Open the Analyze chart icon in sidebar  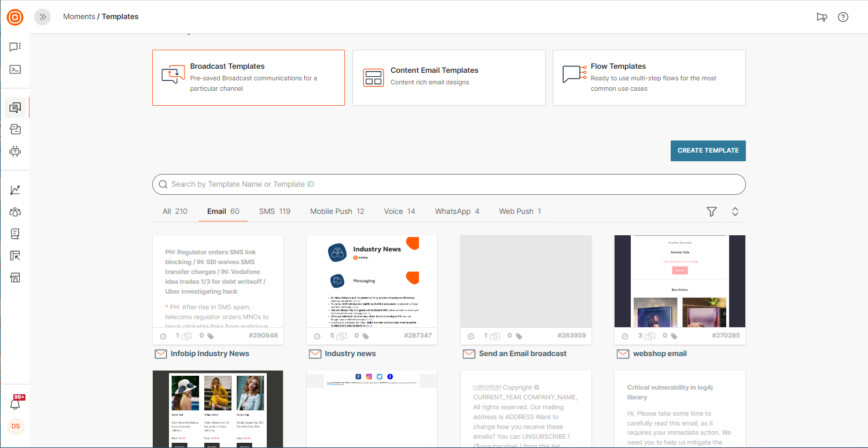coord(15,190)
